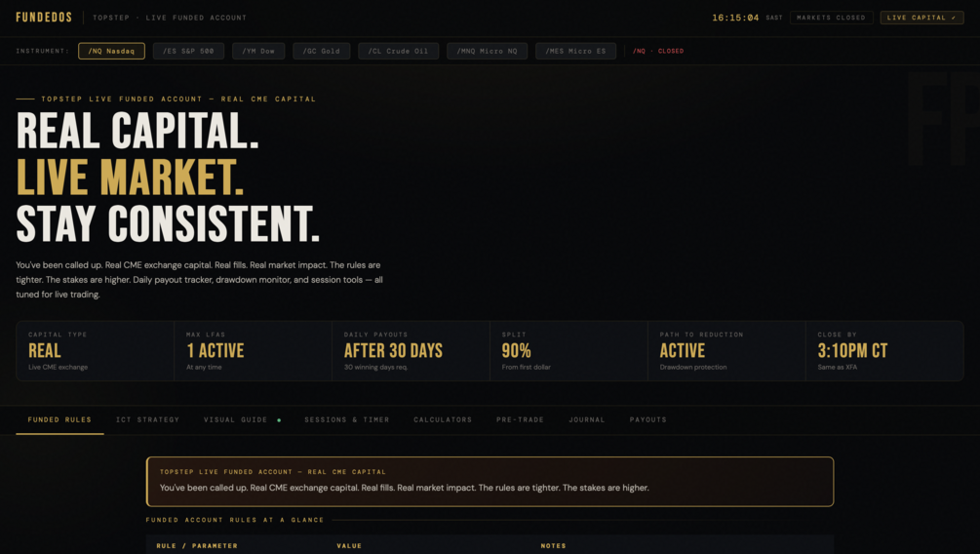Click TOPSTEP · LIVE FUNDED ACCOUNT header text

(170, 18)
